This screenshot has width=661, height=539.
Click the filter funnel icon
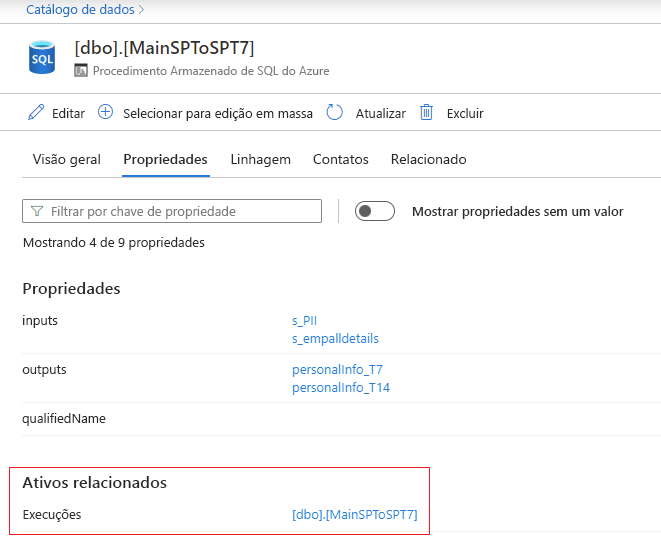37,211
